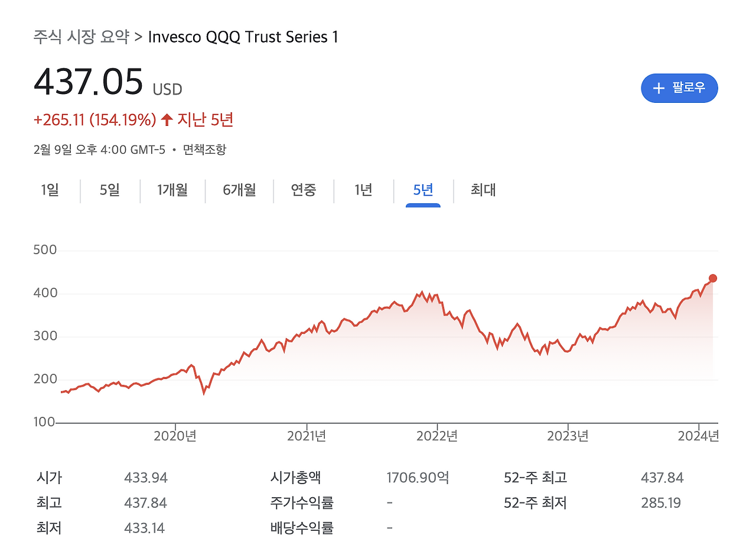
Task: Click the 437.05 price display
Action: click(89, 82)
